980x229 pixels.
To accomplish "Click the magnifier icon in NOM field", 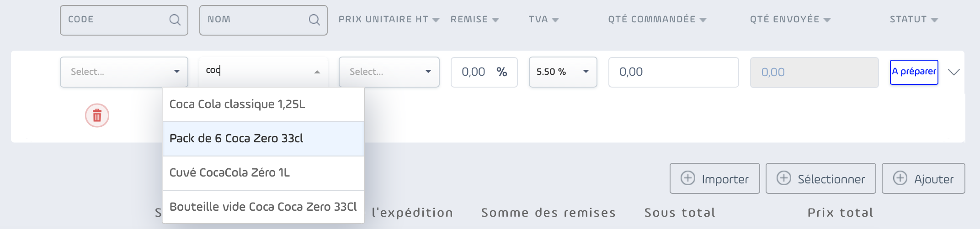I will point(314,20).
